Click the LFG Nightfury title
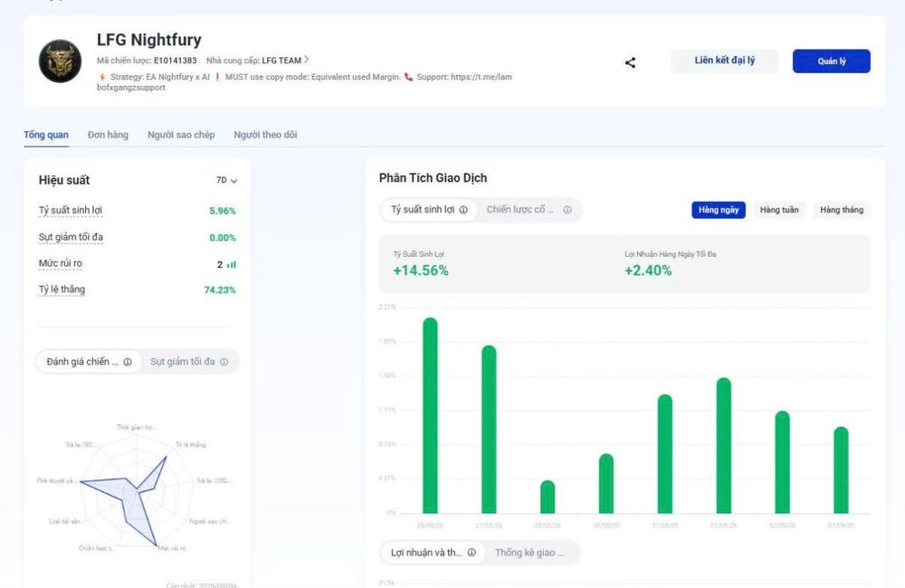Screen dimensions: 905x588 [149, 40]
